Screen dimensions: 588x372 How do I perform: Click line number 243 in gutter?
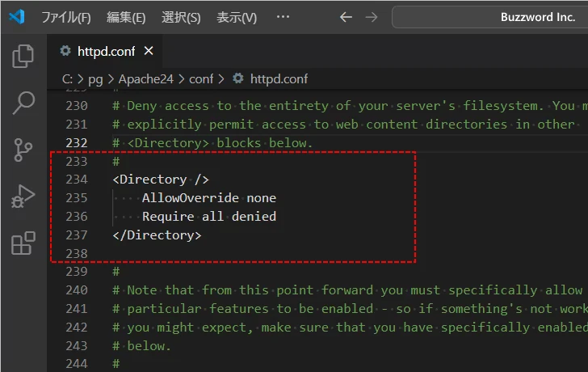[x=77, y=346]
